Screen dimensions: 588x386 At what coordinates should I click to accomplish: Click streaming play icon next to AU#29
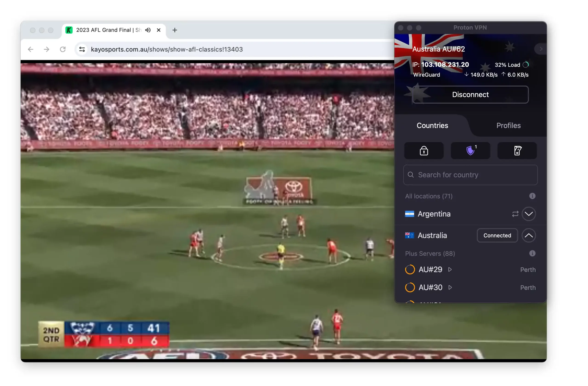point(450,269)
